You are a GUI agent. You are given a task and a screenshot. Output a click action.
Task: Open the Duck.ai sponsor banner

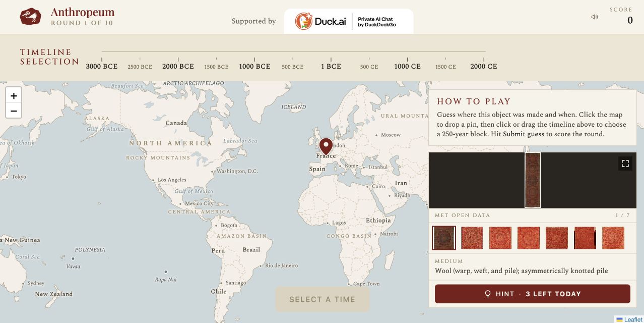[x=349, y=21]
